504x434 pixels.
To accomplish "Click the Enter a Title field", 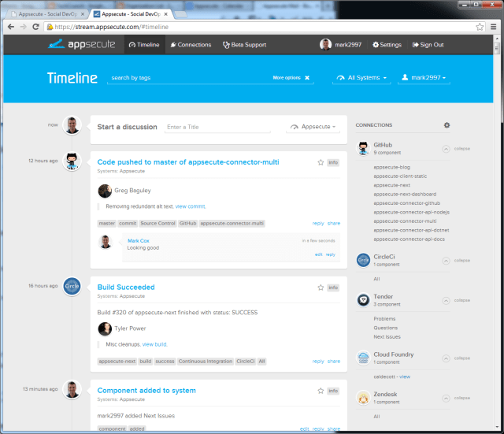I will pos(217,127).
